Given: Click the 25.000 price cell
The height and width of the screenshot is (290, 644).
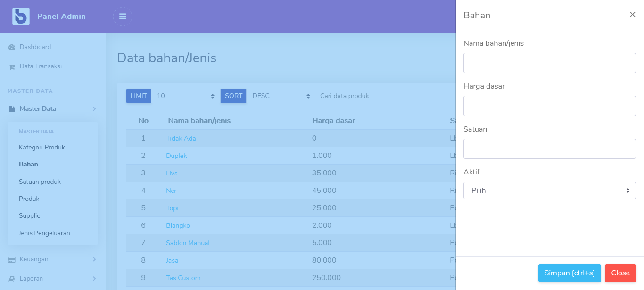Looking at the screenshot, I should click(x=324, y=208).
